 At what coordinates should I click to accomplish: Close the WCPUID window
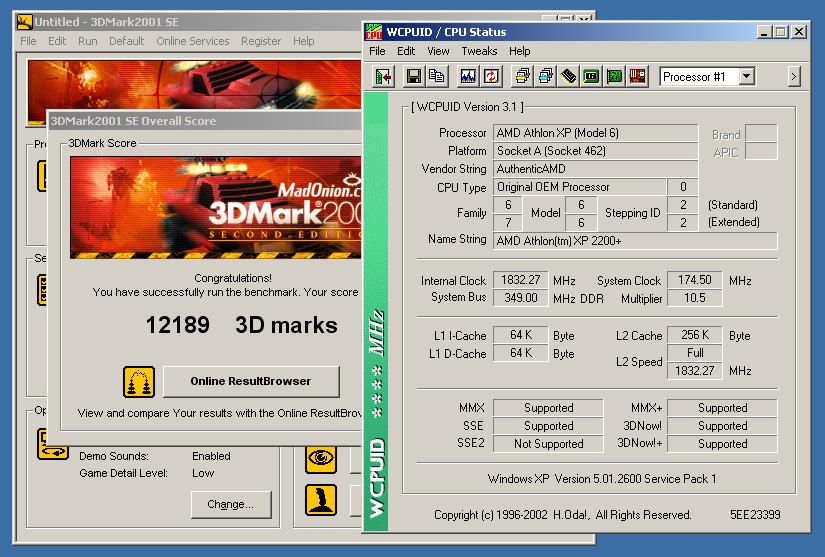coord(799,32)
